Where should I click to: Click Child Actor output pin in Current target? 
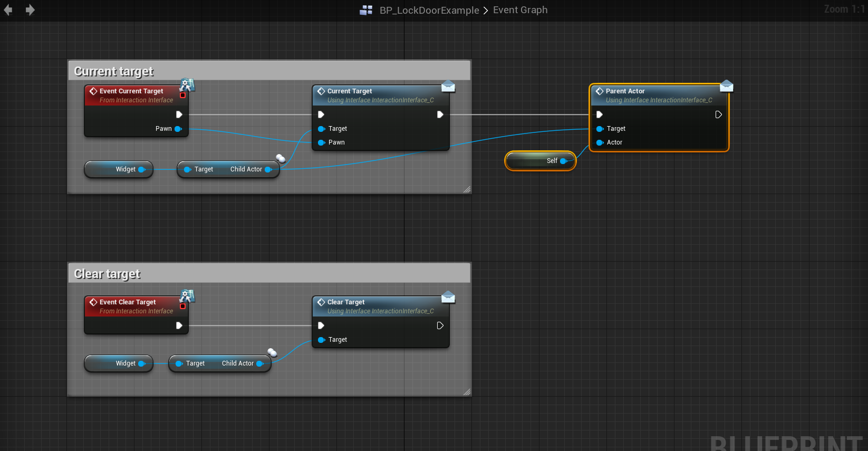(268, 169)
